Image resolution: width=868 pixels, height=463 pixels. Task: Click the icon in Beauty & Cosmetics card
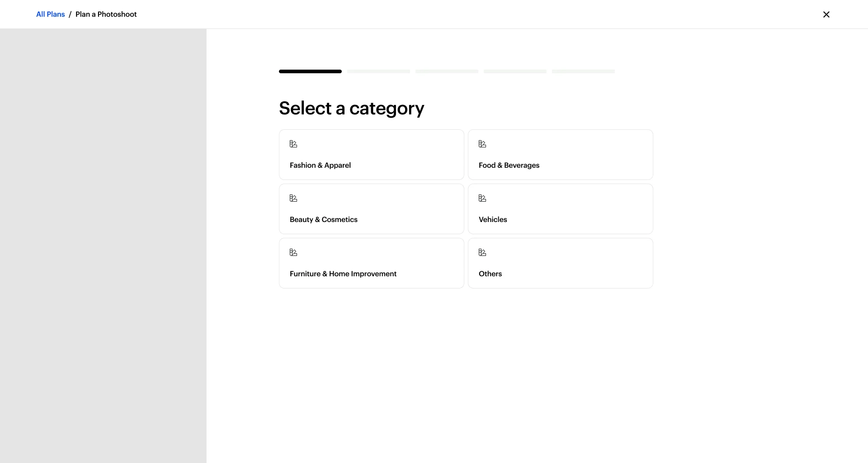[293, 198]
